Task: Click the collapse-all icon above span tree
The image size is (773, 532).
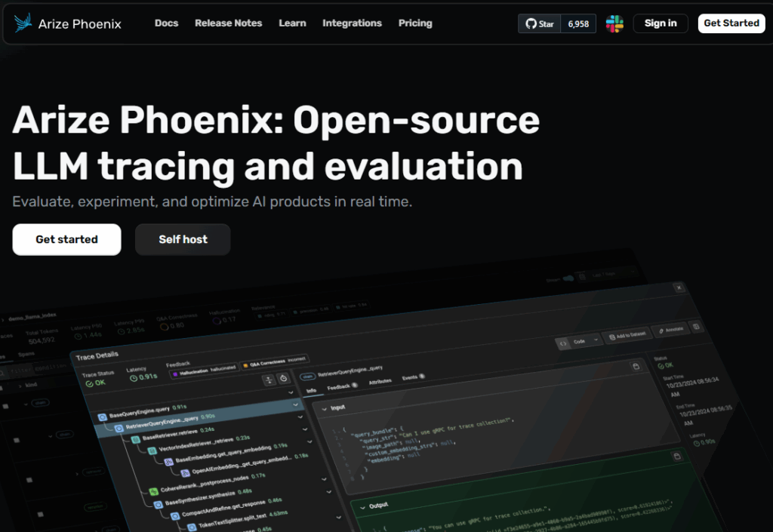Action: (x=269, y=380)
